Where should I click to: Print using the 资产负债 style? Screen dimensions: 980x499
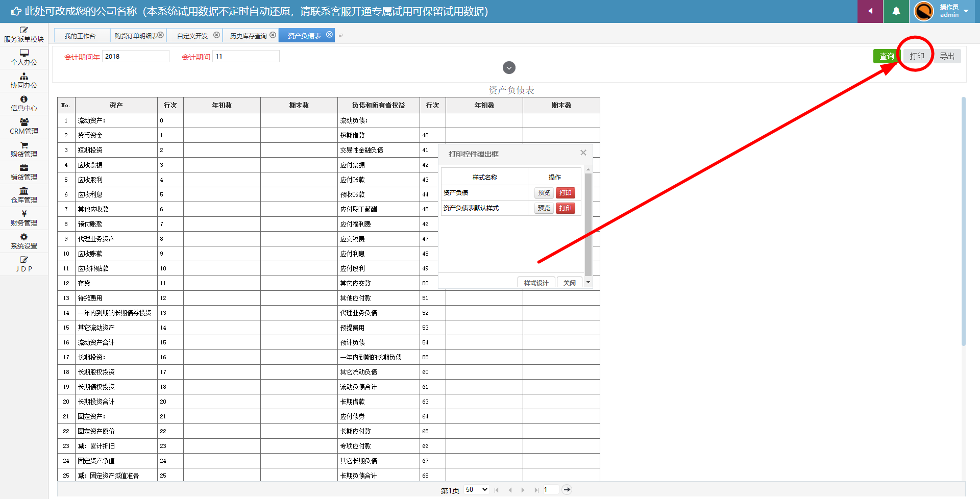(x=566, y=193)
